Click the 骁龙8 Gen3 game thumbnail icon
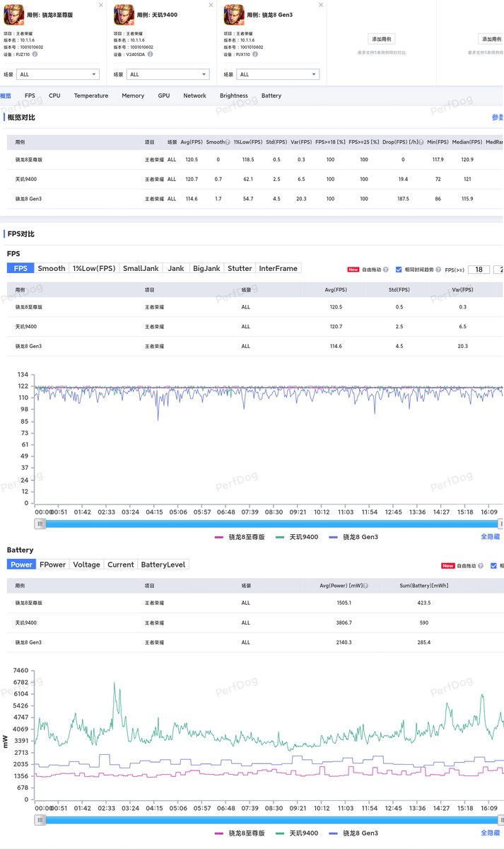Viewport: 504px width, 849px height. (234, 14)
